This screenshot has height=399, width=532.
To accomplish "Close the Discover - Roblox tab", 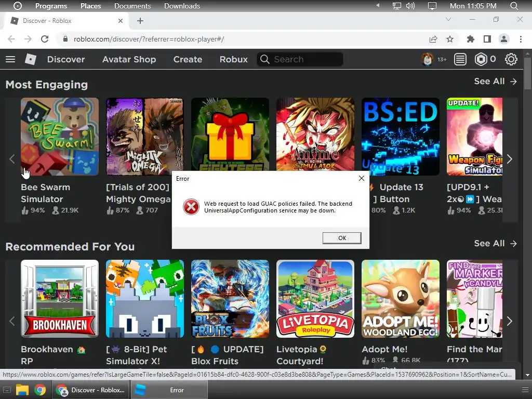I will coord(121,21).
